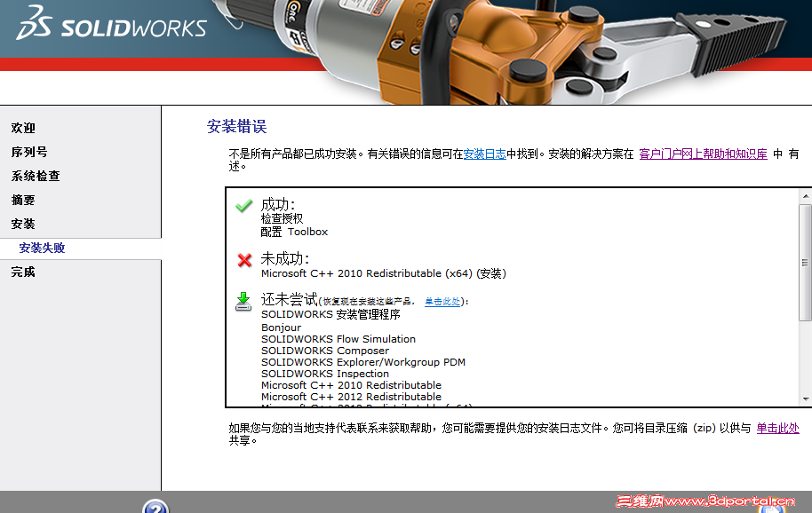The width and height of the screenshot is (812, 513).
Task: Open the help question mark icon at bottom
Action: (156, 509)
